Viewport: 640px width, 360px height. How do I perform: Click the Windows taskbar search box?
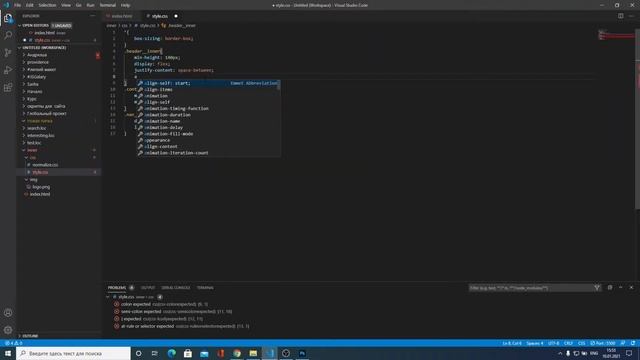(x=73, y=353)
